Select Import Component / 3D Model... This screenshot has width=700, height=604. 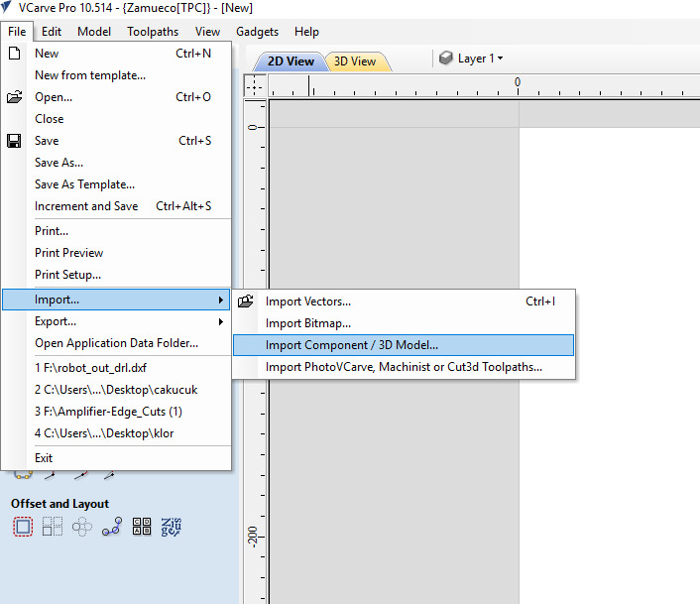404,345
